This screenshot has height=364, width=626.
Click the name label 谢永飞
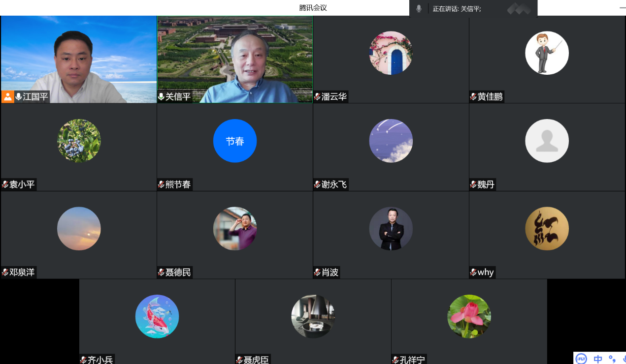click(334, 185)
